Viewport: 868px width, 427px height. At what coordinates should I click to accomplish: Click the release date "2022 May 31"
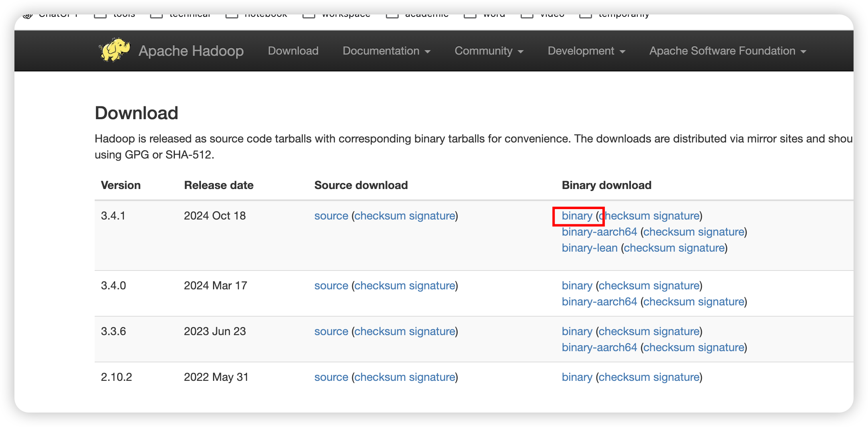click(216, 377)
